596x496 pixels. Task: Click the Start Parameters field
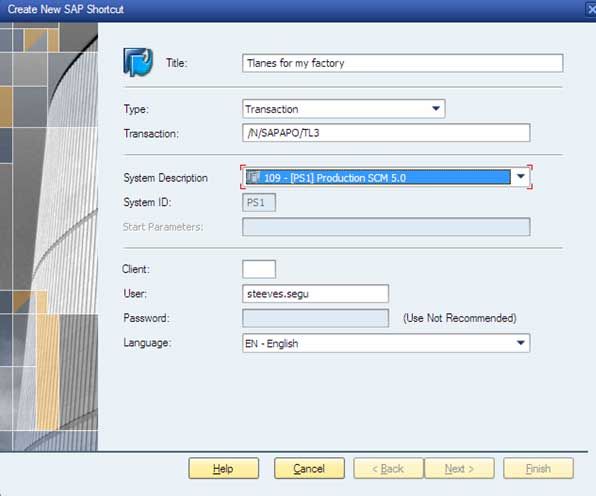[x=386, y=227]
